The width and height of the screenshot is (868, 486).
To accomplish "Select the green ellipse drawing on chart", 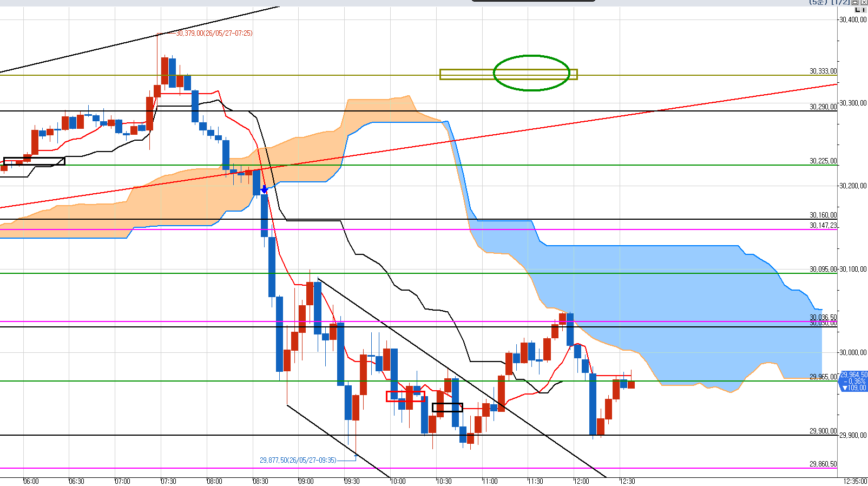I will [x=531, y=73].
